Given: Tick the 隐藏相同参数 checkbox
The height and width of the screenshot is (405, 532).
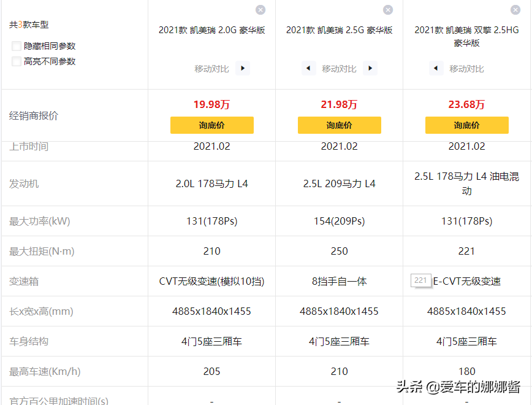Looking at the screenshot, I should 17,46.
